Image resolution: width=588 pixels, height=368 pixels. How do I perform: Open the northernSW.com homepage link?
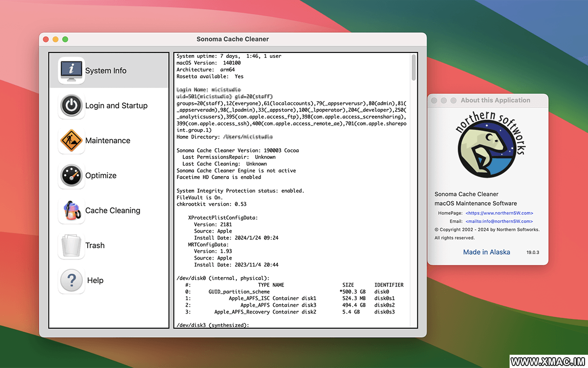499,213
